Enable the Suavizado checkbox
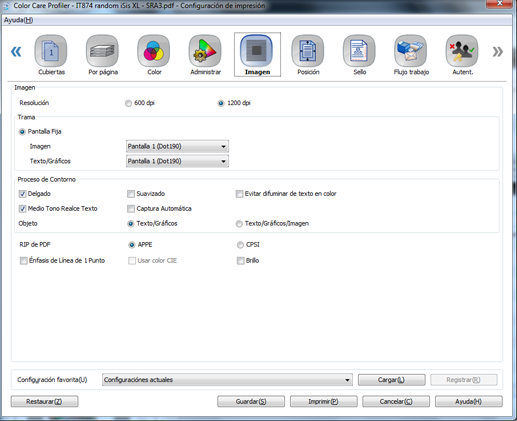The image size is (517, 421). [131, 194]
